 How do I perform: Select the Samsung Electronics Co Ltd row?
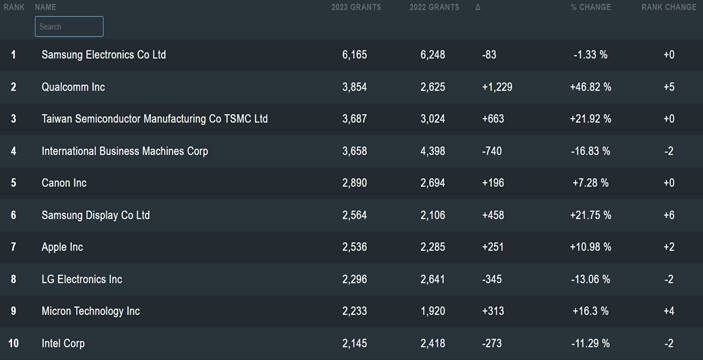point(352,55)
